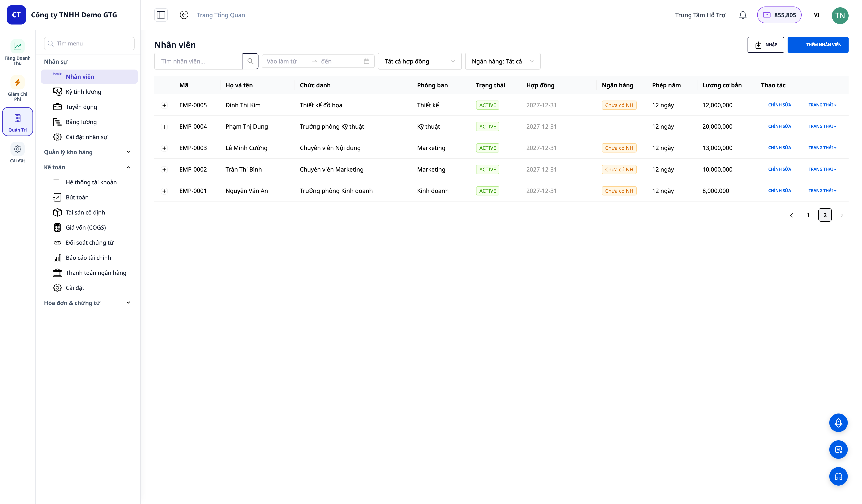Go to page 1 of employee list

[x=808, y=215]
